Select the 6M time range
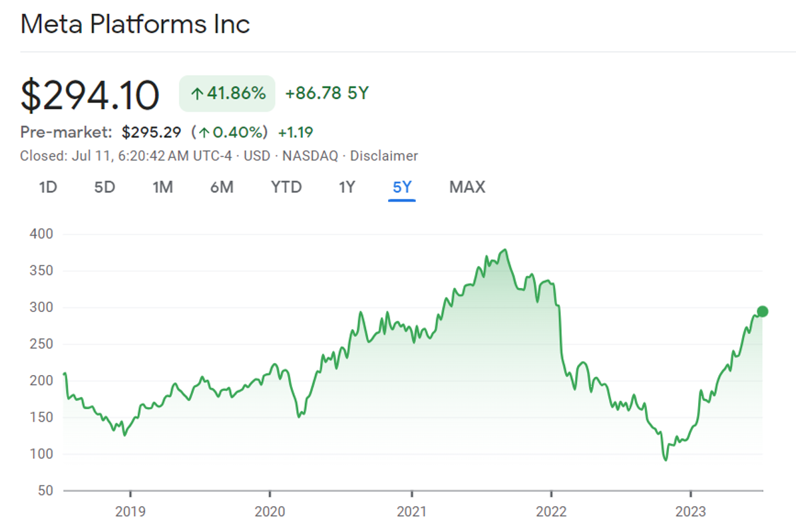This screenshot has height=532, width=796. [222, 188]
